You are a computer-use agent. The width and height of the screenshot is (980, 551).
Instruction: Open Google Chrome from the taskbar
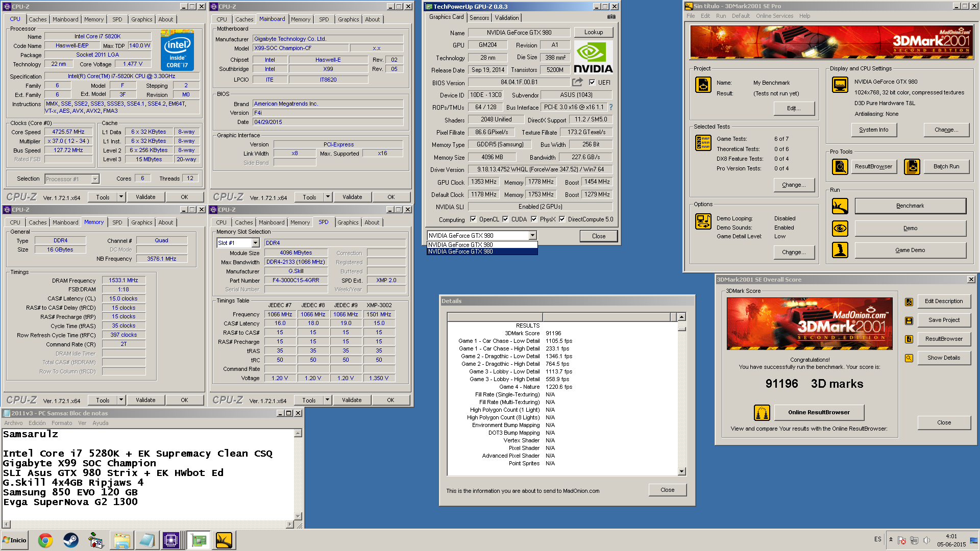coord(45,540)
